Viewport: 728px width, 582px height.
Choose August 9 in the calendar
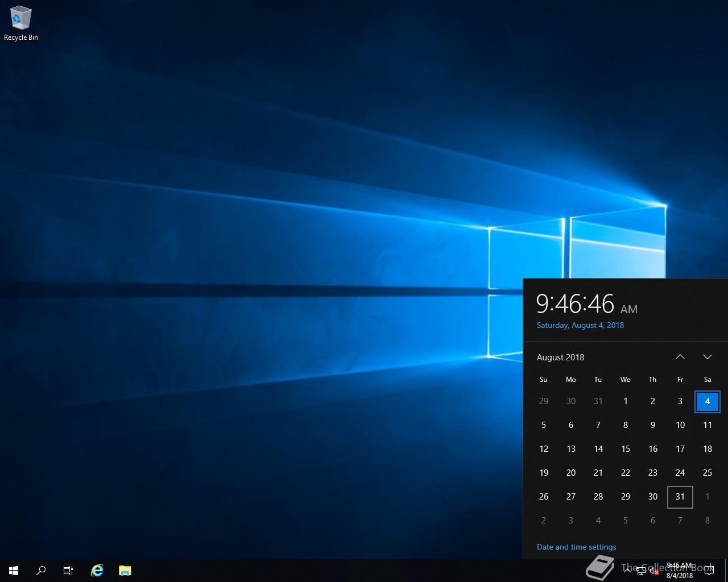(653, 425)
